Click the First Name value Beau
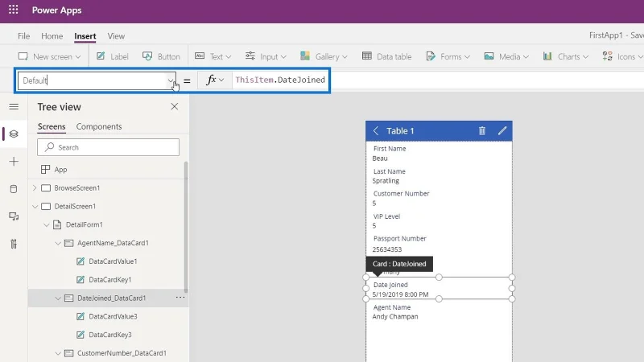This screenshot has width=644, height=362. [380, 158]
